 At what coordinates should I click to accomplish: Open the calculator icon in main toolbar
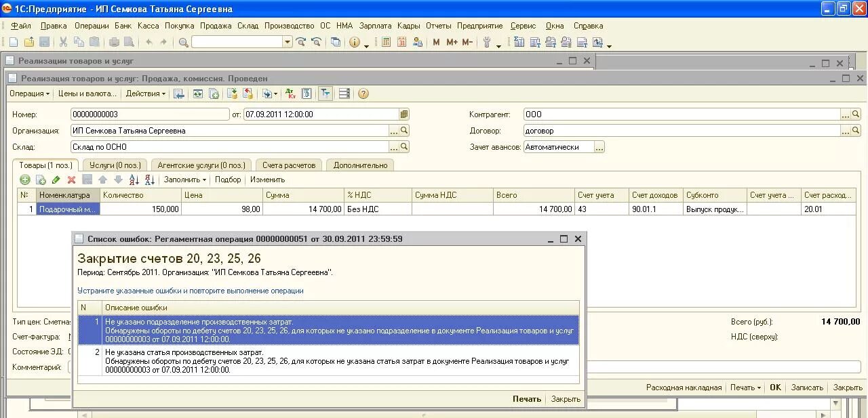(x=386, y=42)
